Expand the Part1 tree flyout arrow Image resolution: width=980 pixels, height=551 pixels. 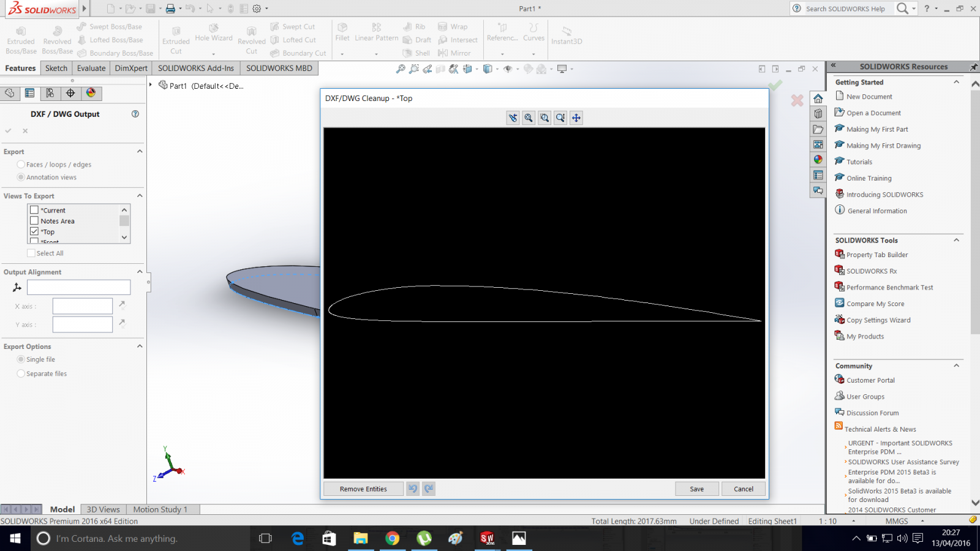tap(151, 84)
